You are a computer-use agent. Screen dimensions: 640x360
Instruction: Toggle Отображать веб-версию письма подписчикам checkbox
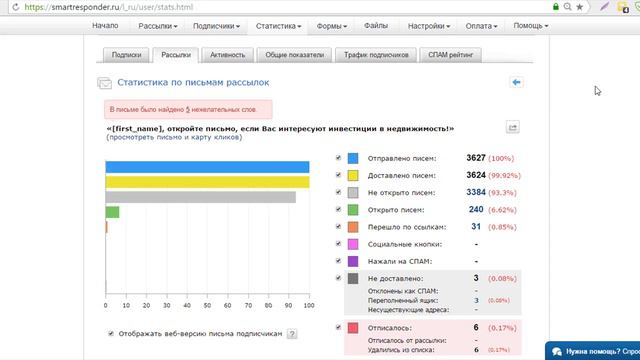(x=111, y=333)
